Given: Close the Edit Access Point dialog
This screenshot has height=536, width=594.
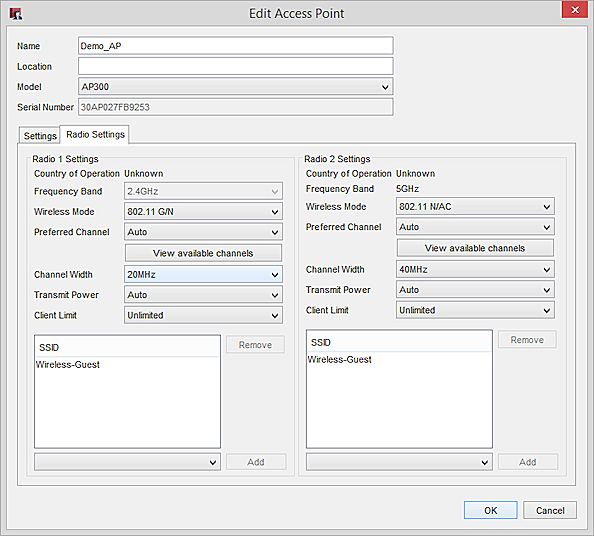Looking at the screenshot, I should [575, 9].
